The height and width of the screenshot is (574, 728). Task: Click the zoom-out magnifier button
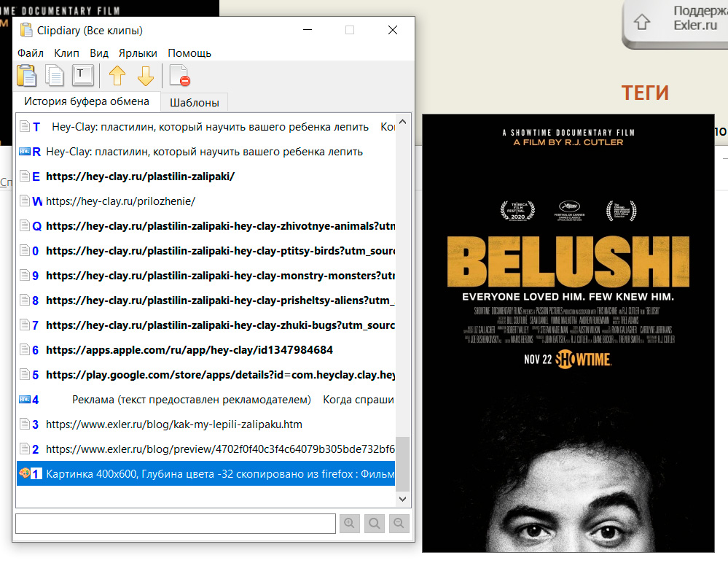(399, 523)
